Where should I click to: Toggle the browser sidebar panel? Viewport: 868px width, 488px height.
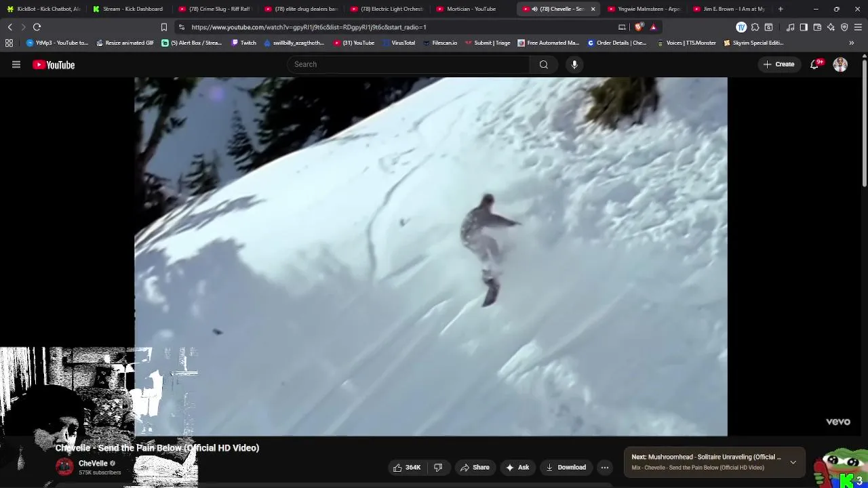pyautogui.click(x=804, y=27)
